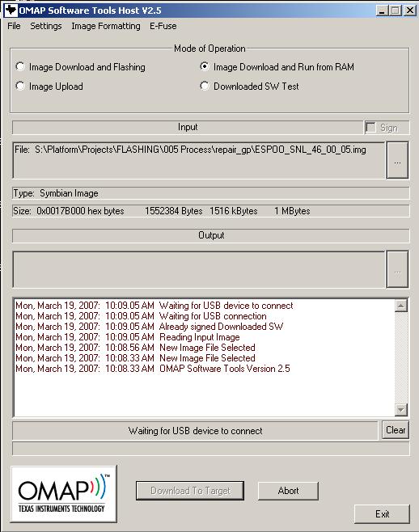Minimize the OMAP Software Tools window
Image resolution: width=419 pixels, height=532 pixels.
(382, 11)
